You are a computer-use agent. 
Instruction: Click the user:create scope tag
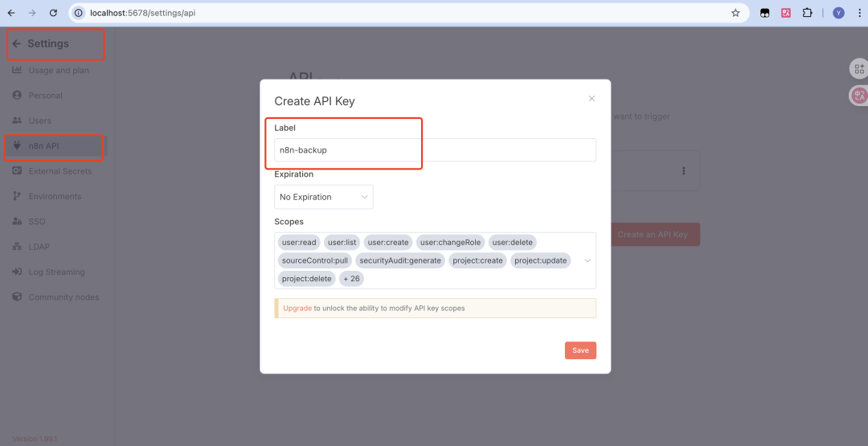point(388,242)
